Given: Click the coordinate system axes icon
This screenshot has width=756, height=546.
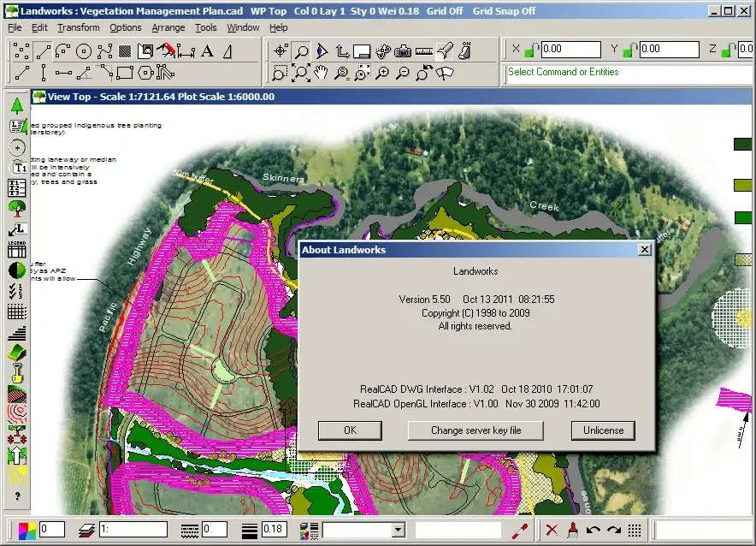Looking at the screenshot, I should coord(342,50).
